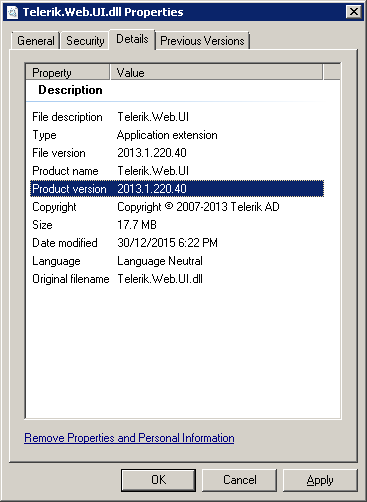Viewport: 367px width, 502px height.
Task: Select the Copyright property row
Action: [x=177, y=207]
